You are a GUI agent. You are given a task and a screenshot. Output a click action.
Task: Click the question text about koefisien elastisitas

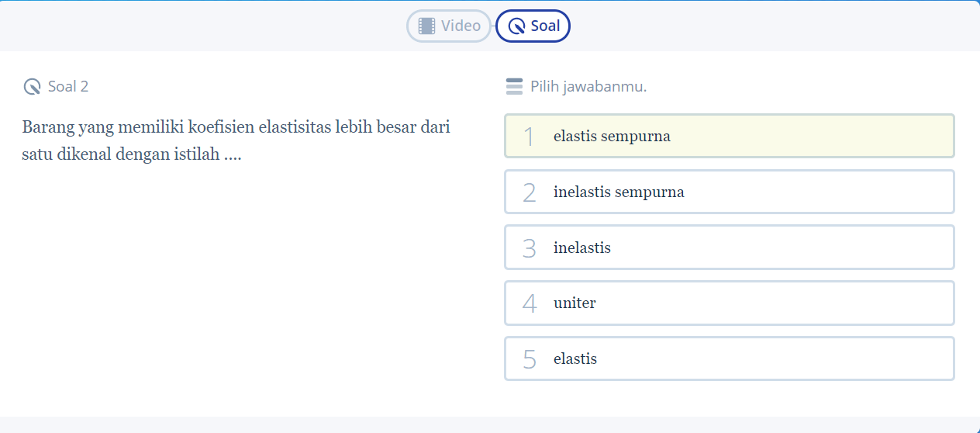coord(236,140)
